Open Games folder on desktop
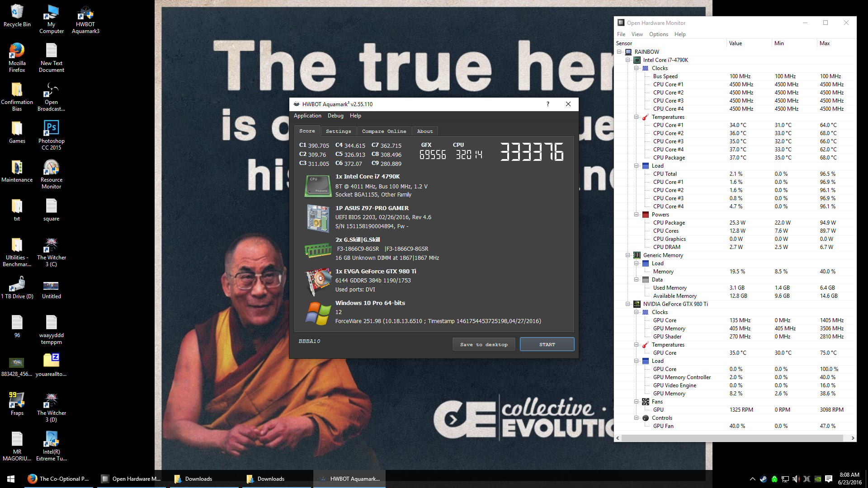The image size is (868, 488). point(17,132)
